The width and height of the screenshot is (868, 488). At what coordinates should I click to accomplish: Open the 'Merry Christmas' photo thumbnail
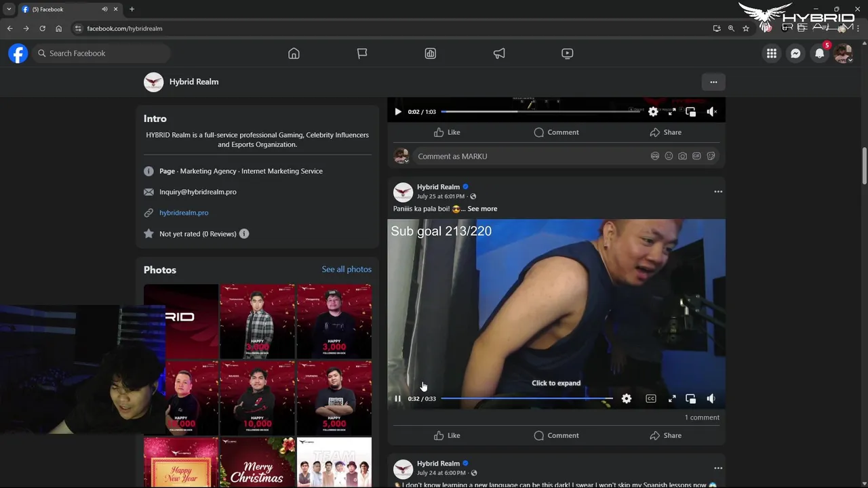257,462
